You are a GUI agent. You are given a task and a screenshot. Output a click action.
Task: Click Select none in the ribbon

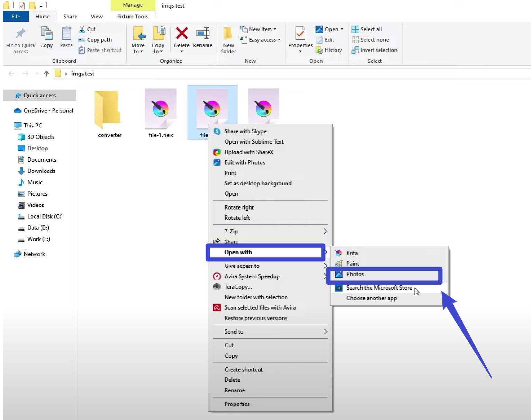tap(370, 40)
